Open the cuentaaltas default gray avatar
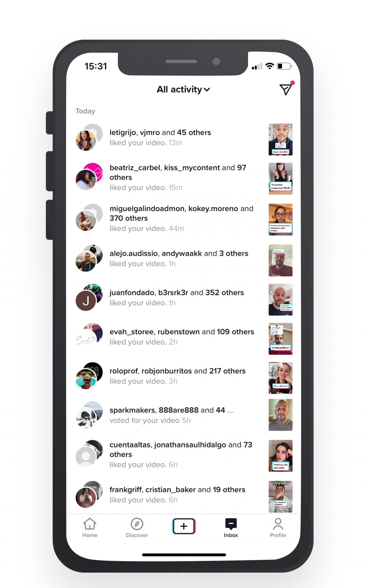The width and height of the screenshot is (368, 588). (x=86, y=457)
